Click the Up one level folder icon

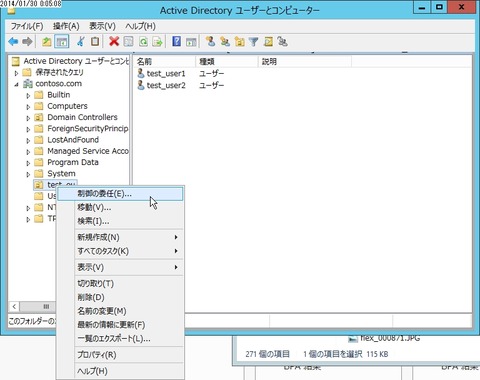[x=47, y=42]
